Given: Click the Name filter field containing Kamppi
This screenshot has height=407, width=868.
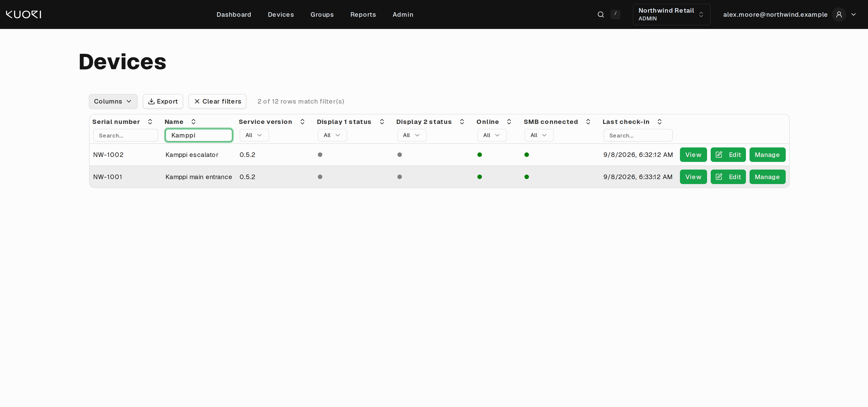Looking at the screenshot, I should 199,135.
